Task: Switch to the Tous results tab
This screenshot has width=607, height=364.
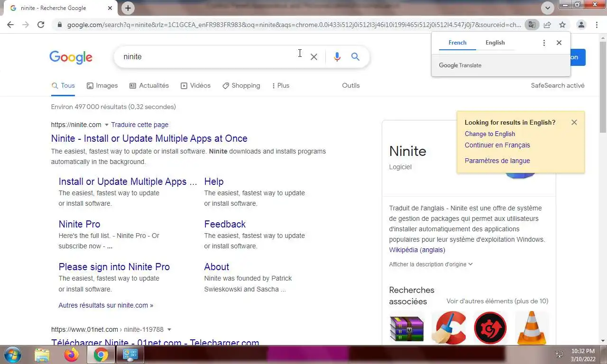Action: (64, 86)
